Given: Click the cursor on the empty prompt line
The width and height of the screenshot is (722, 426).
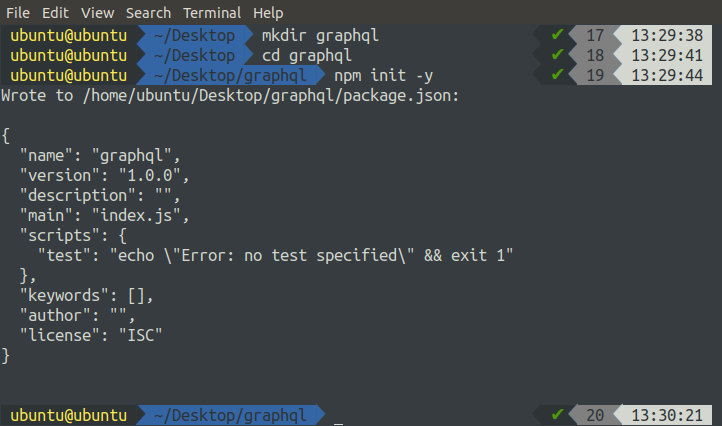Looking at the screenshot, I should 339,415.
